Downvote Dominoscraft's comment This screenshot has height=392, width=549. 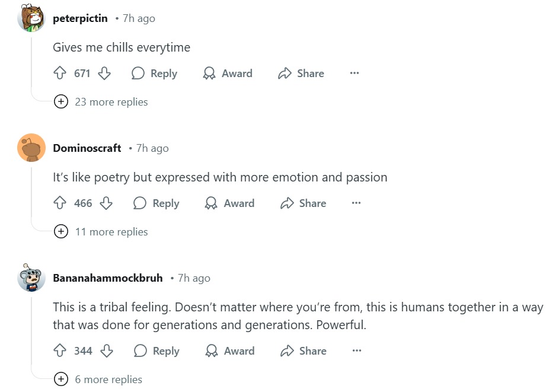(x=106, y=203)
